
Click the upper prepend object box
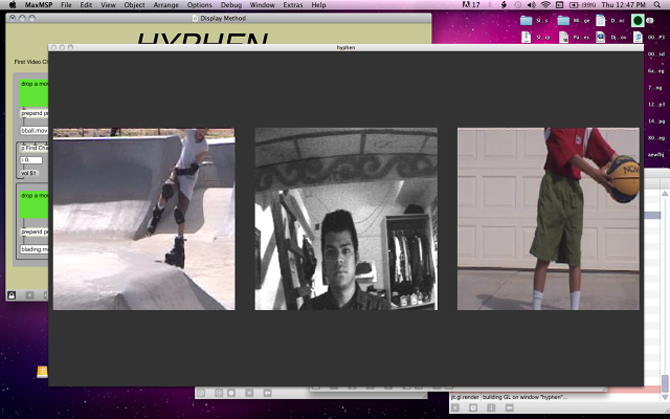click(34, 113)
